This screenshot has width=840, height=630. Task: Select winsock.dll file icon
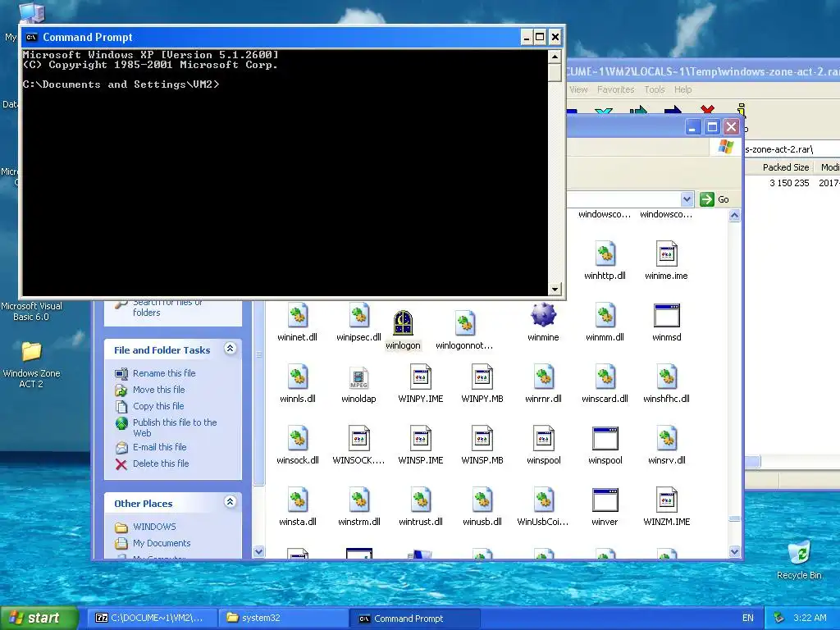[x=297, y=439]
